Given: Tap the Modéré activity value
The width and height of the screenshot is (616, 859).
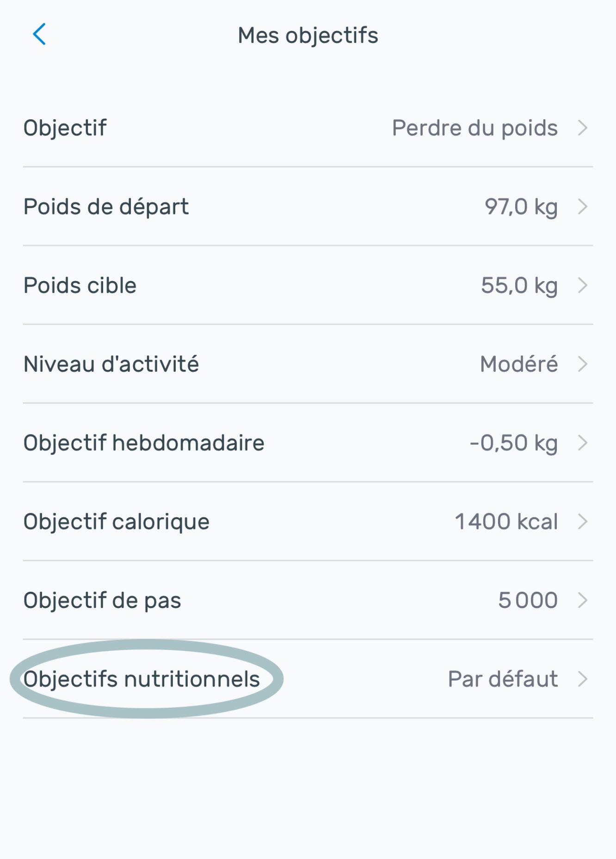Looking at the screenshot, I should click(518, 364).
